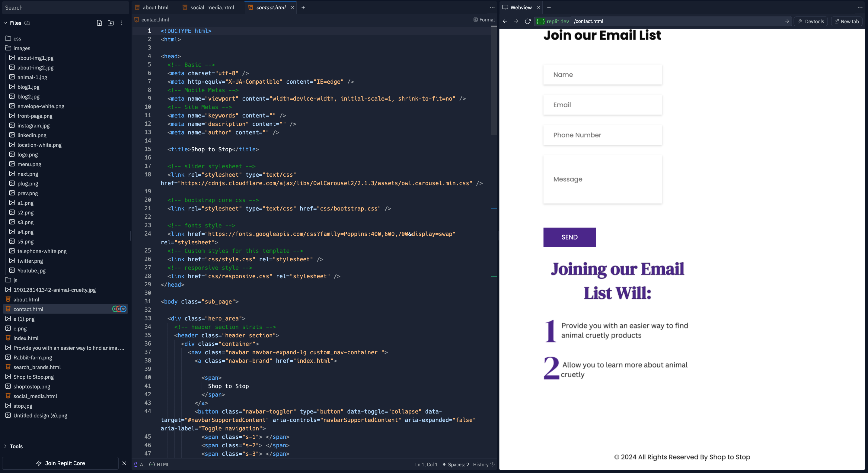868x473 pixels.
Task: Open Devtools for the Webview
Action: coord(810,21)
